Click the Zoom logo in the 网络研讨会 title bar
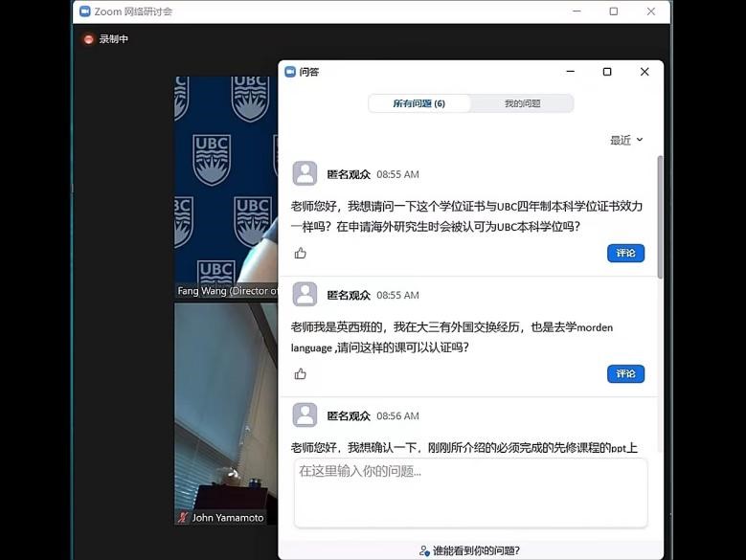 click(x=84, y=11)
